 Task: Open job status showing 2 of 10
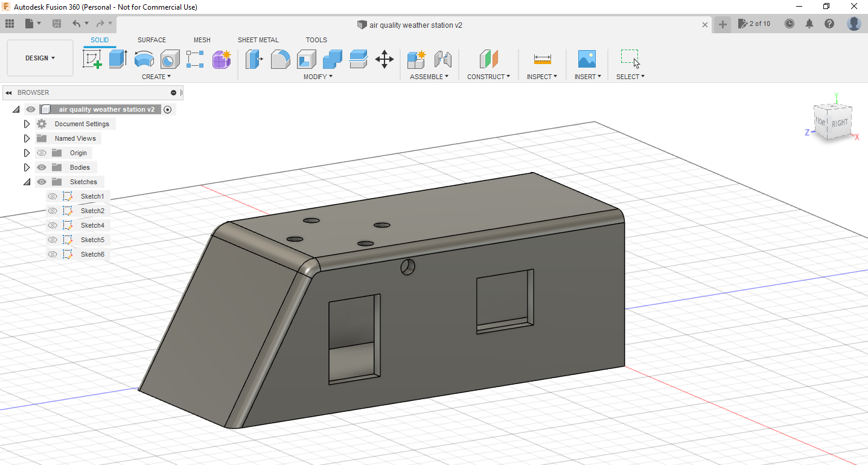coord(754,23)
